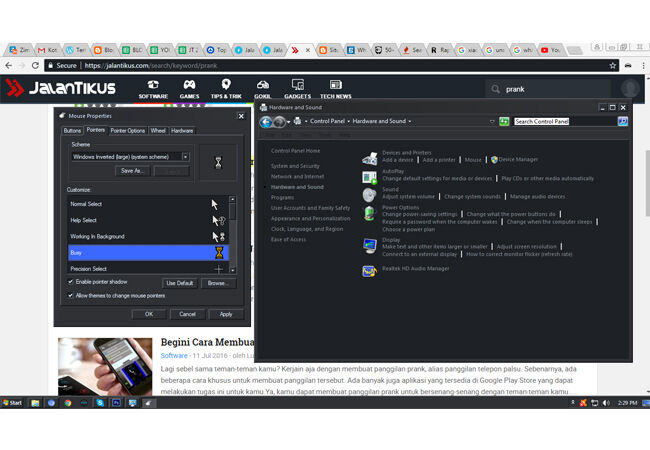Reload the page in Chrome
The image size is (650, 450).
tap(35, 65)
